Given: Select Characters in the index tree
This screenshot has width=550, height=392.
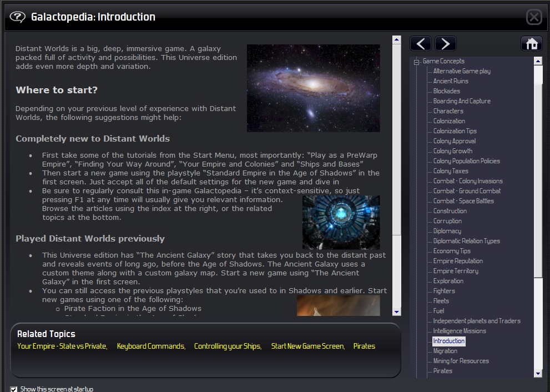Looking at the screenshot, I should (x=448, y=111).
